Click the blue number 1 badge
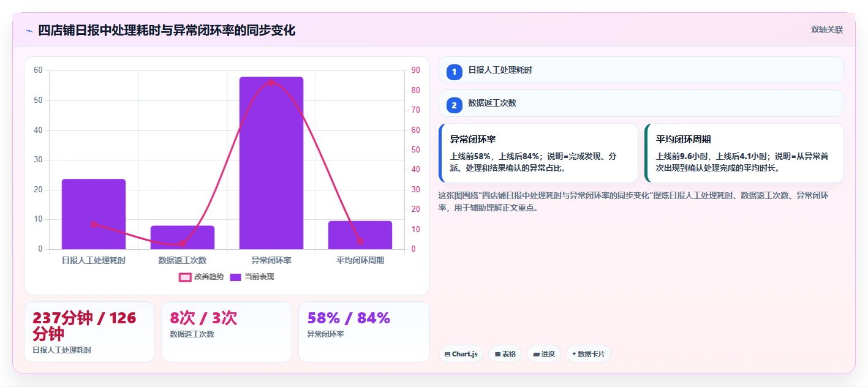The image size is (868, 387). pyautogui.click(x=454, y=72)
